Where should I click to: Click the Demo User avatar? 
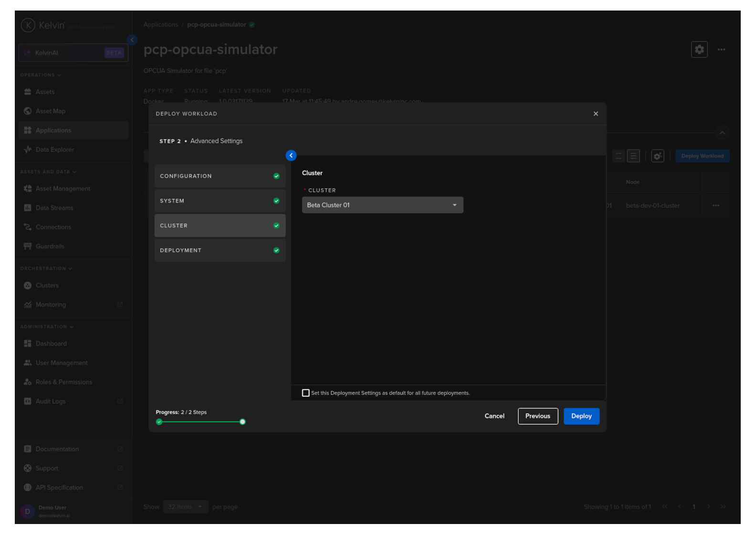coord(27,511)
